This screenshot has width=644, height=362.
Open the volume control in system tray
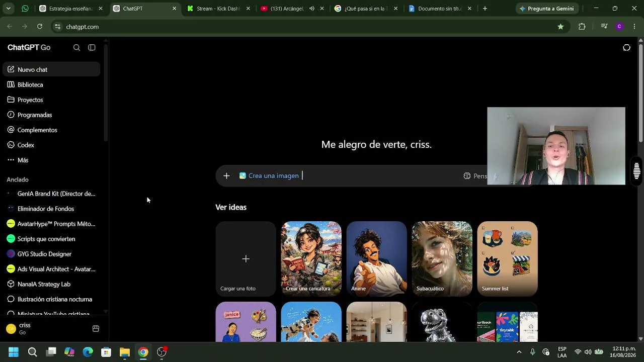(588, 352)
